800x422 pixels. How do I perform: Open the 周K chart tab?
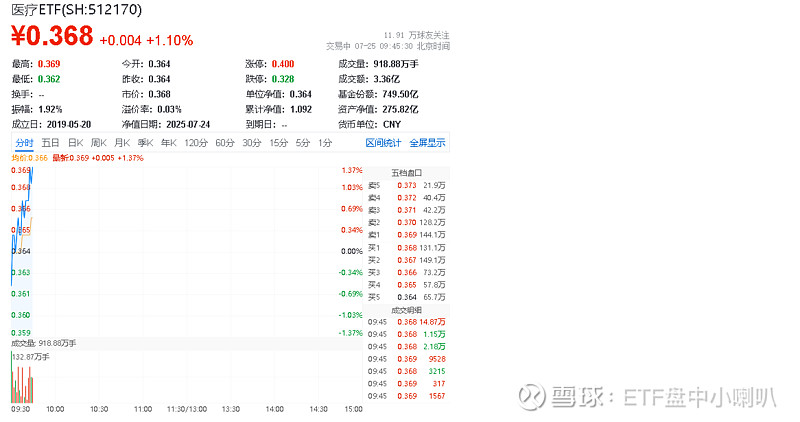98,143
